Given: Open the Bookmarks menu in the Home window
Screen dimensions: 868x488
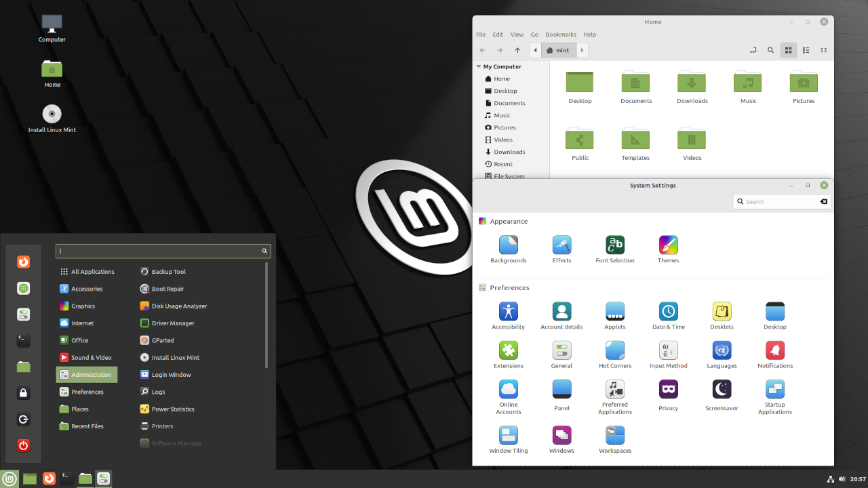Looking at the screenshot, I should point(561,35).
